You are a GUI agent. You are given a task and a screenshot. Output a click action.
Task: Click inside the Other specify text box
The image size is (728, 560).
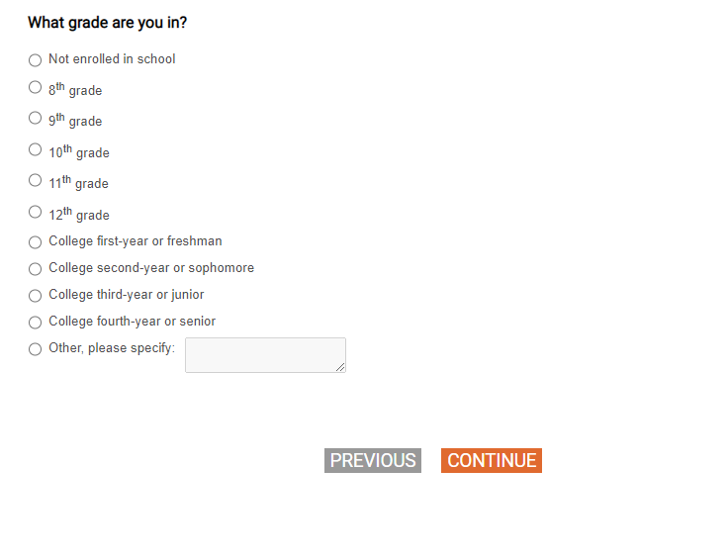(264, 355)
